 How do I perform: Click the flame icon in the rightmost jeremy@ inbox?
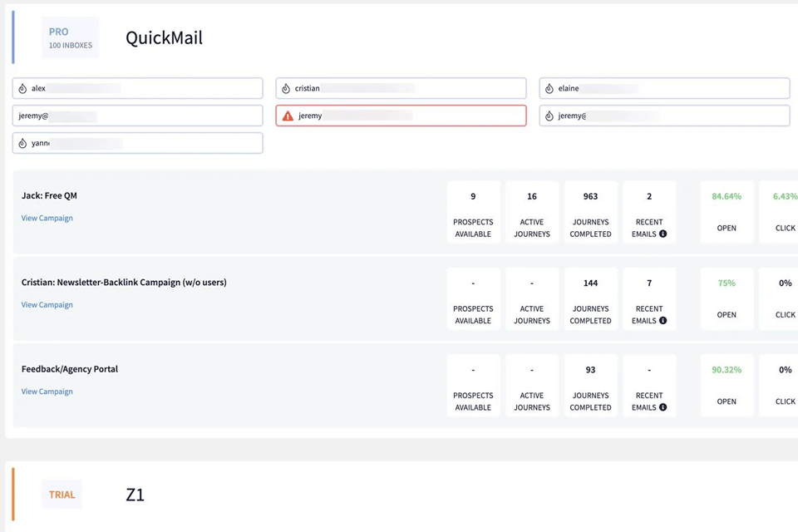pyautogui.click(x=549, y=116)
